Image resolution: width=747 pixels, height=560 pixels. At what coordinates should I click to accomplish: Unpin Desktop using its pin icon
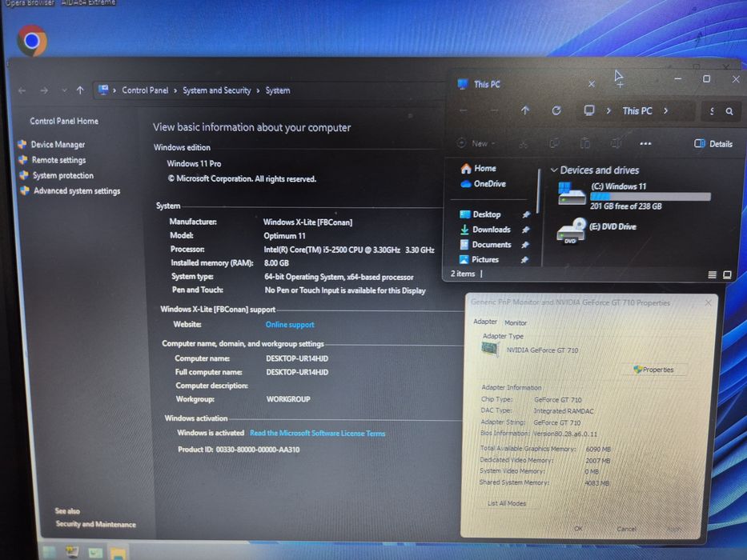click(526, 214)
